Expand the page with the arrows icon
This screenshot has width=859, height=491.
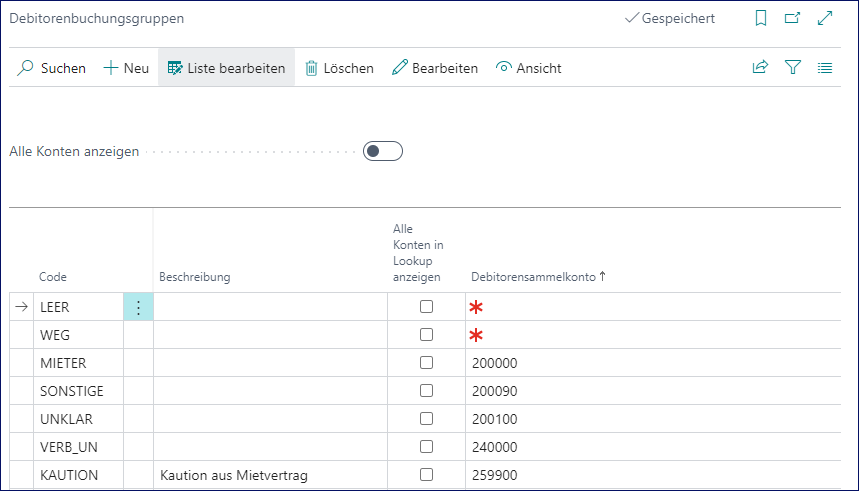pos(824,19)
